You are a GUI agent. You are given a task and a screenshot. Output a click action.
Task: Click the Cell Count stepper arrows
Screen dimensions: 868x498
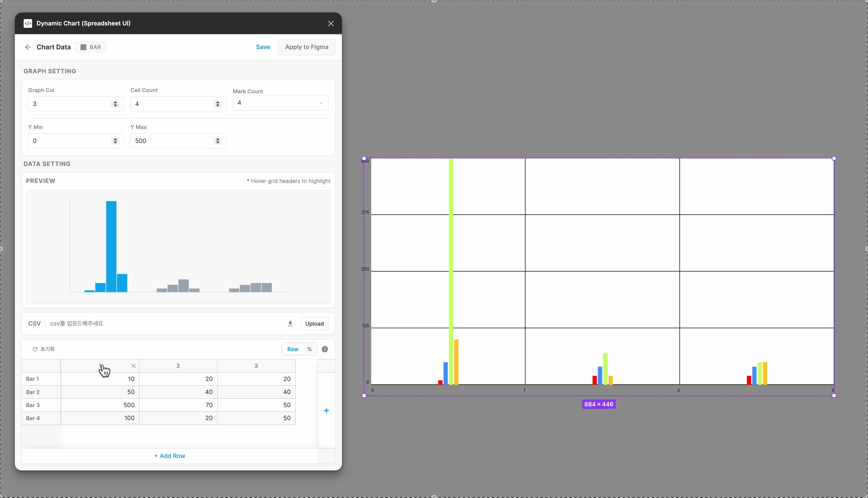217,104
